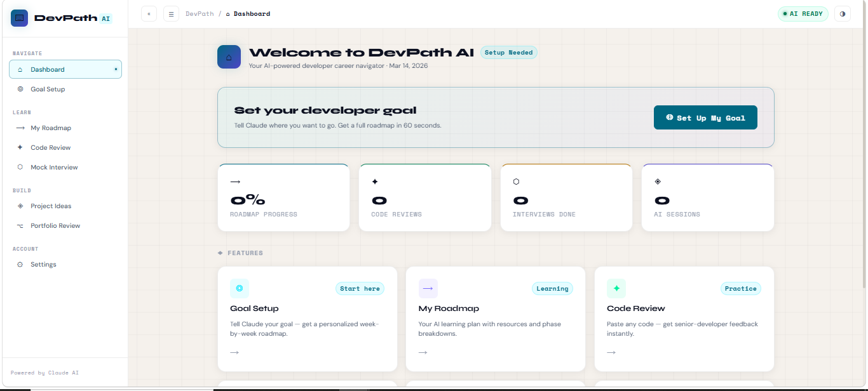The height and width of the screenshot is (391, 868).
Task: Click the Project Ideas diamond icon in sidebar
Action: click(20, 206)
